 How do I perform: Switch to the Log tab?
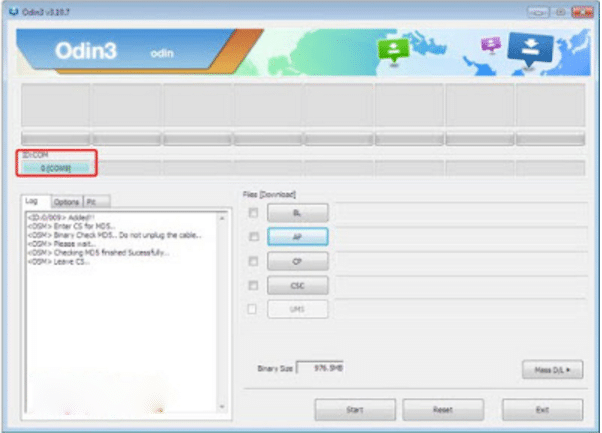coord(35,201)
